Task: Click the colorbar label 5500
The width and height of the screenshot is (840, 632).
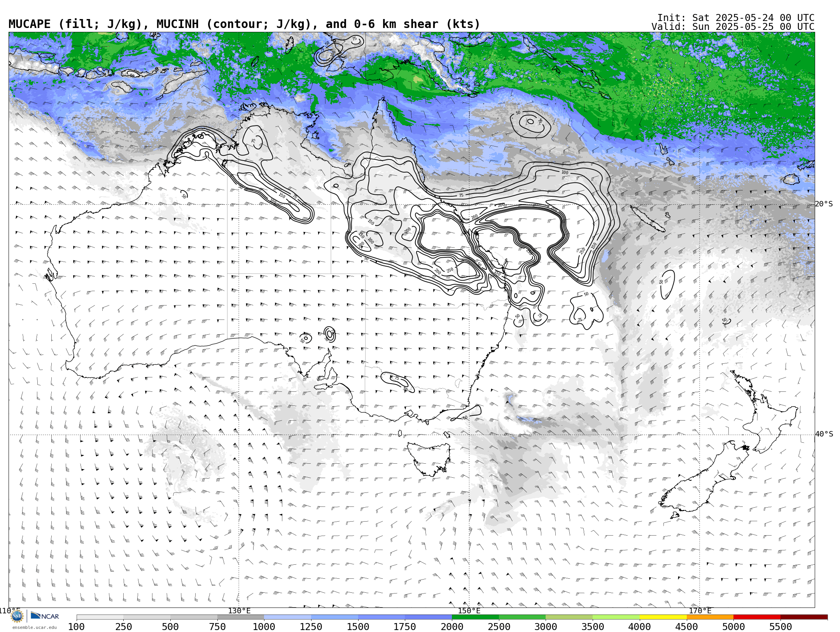Action: pos(780,627)
